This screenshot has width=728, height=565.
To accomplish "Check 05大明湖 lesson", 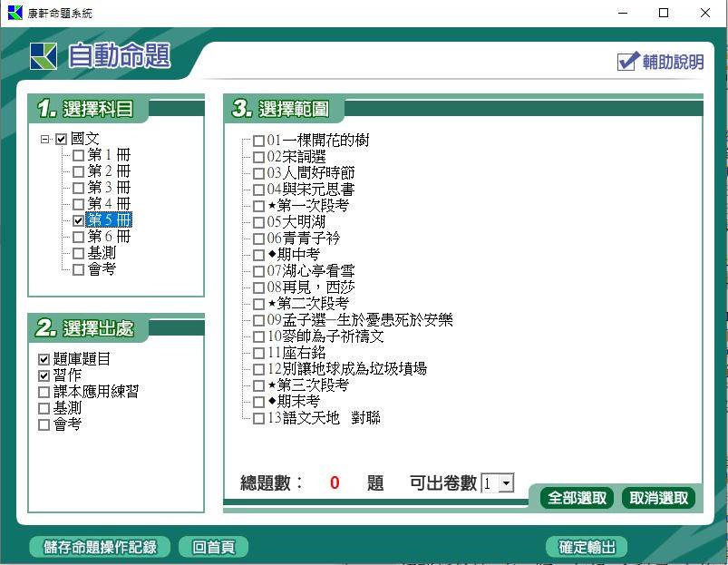I will tap(258, 222).
